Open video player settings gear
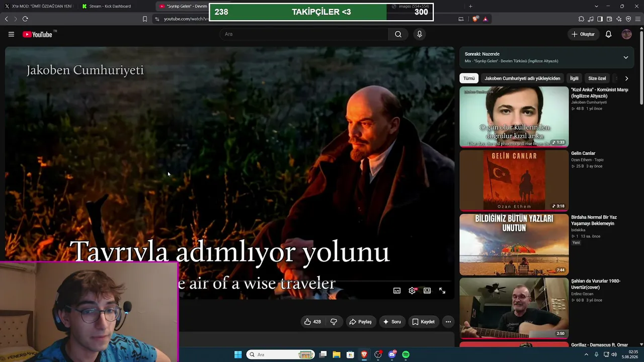The width and height of the screenshot is (644, 362). point(412,291)
